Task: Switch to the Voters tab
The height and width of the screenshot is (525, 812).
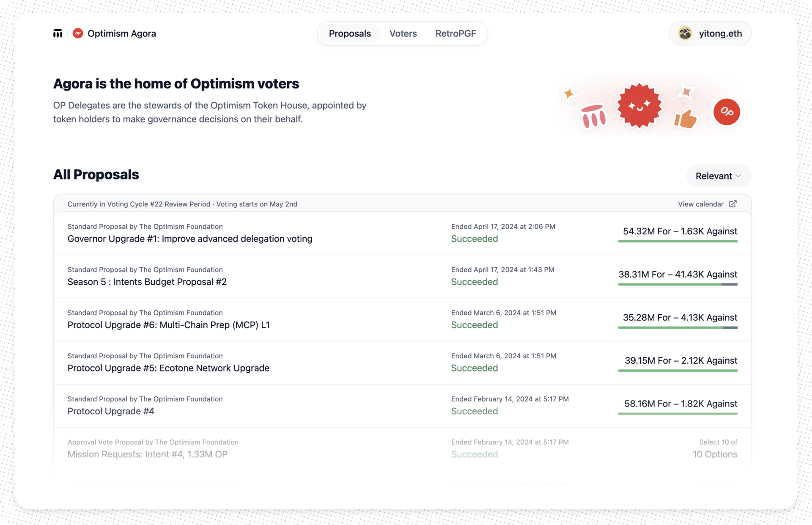Action: 403,33
